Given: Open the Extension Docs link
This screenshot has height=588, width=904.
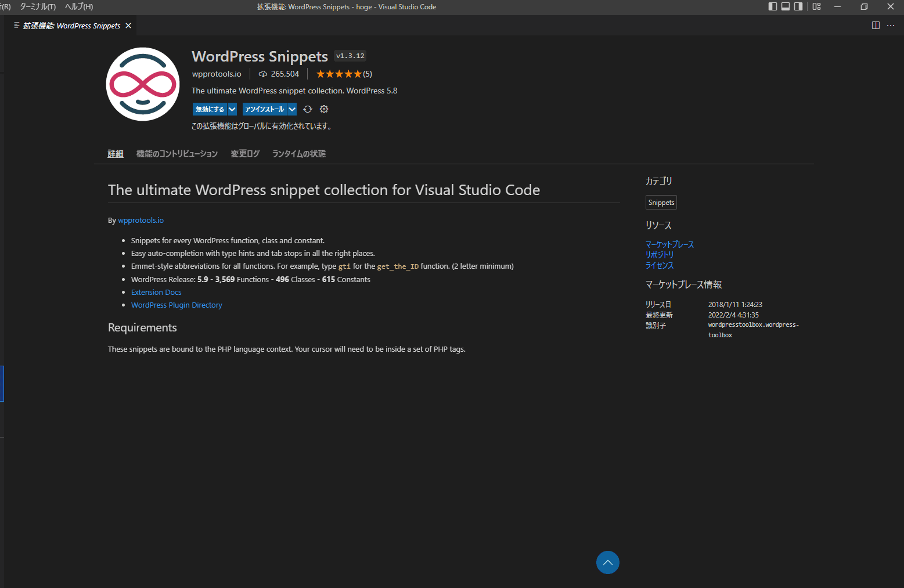Looking at the screenshot, I should click(x=156, y=292).
